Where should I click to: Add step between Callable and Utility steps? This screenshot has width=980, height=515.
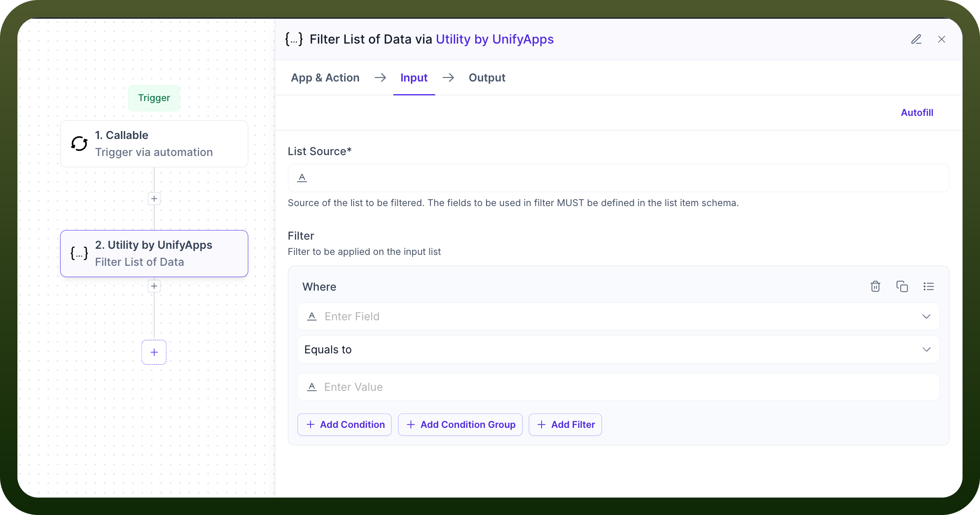154,199
